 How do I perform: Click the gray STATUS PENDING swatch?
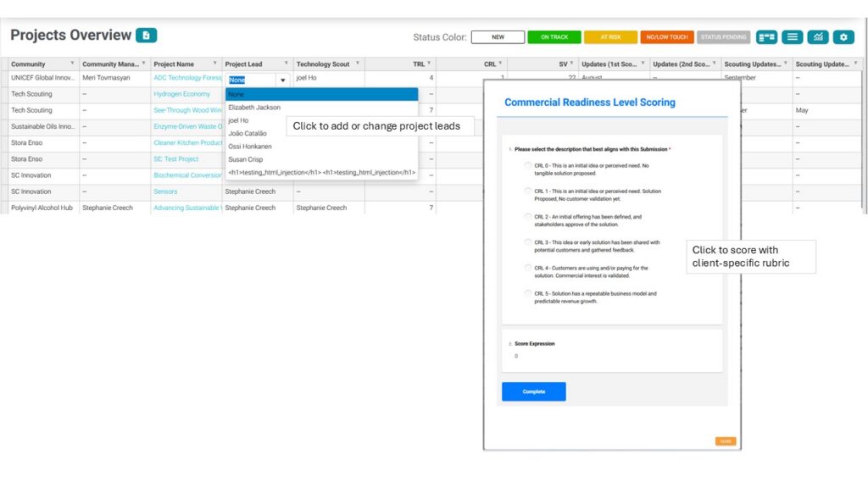(x=724, y=37)
